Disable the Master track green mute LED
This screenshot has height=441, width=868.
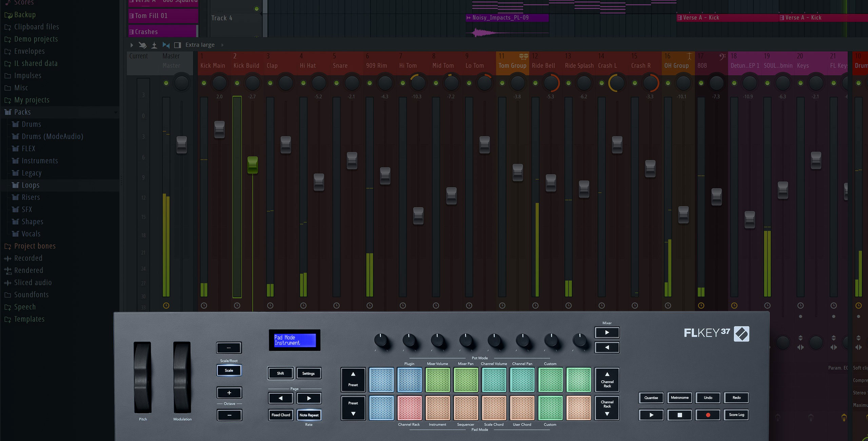coord(166,83)
